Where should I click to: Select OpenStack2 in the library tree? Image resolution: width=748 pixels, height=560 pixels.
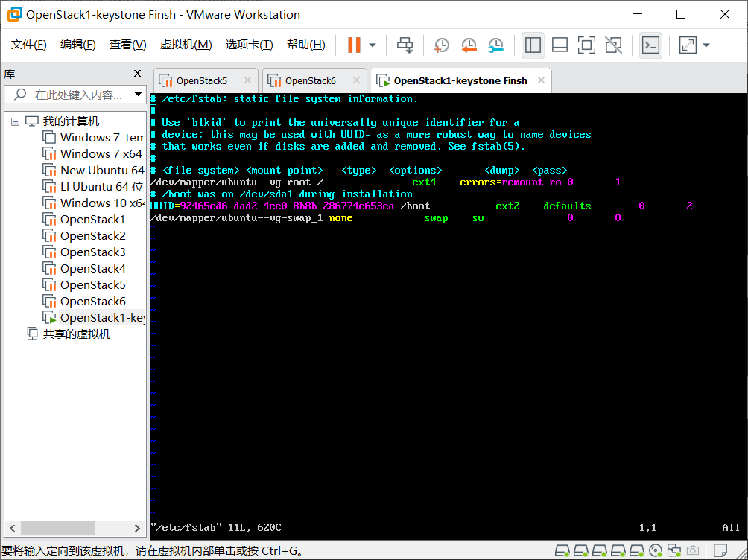coord(92,235)
